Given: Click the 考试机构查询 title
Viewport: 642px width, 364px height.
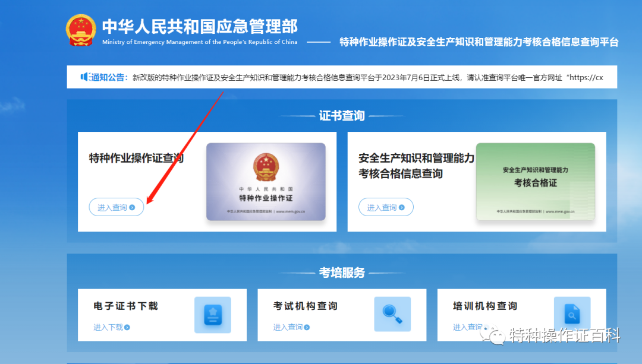Looking at the screenshot, I should click(x=306, y=306).
